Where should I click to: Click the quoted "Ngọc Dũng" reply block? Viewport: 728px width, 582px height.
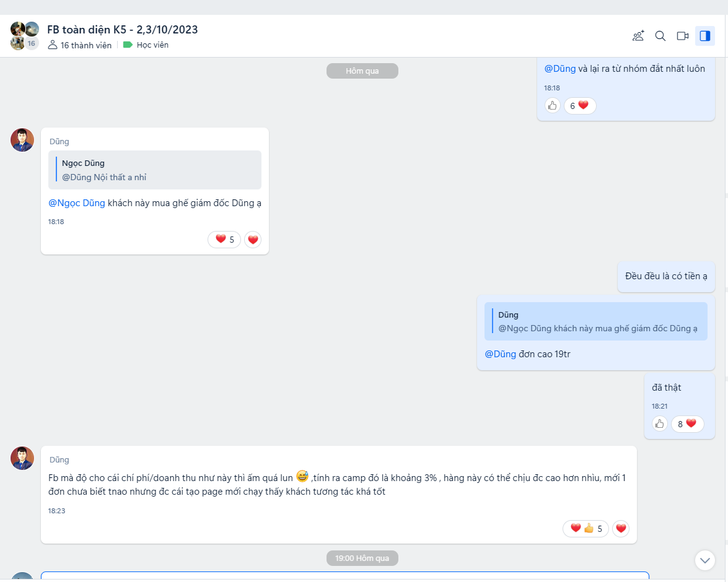click(x=154, y=169)
